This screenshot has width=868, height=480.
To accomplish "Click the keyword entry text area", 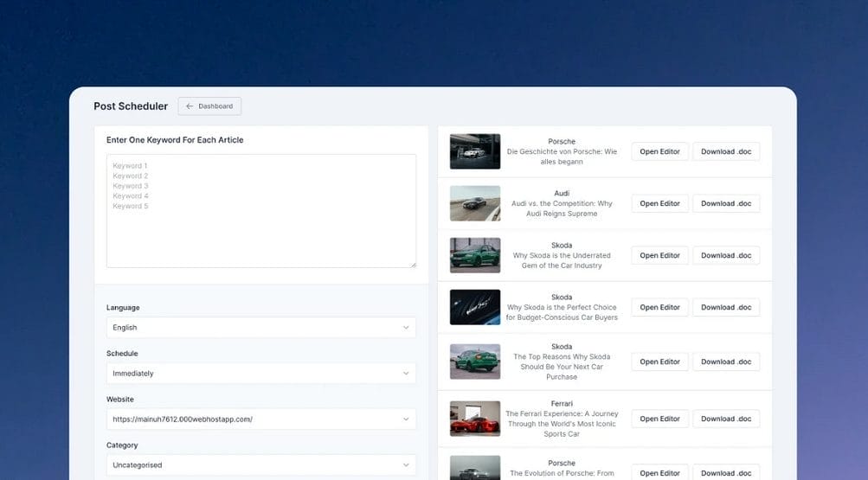I will [260, 211].
